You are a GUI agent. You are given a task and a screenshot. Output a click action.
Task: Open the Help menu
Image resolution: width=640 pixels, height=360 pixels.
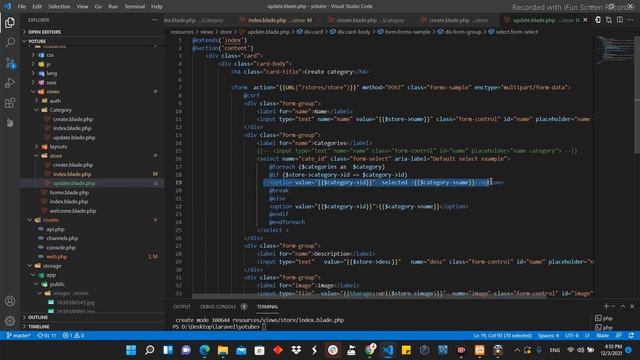tap(157, 7)
